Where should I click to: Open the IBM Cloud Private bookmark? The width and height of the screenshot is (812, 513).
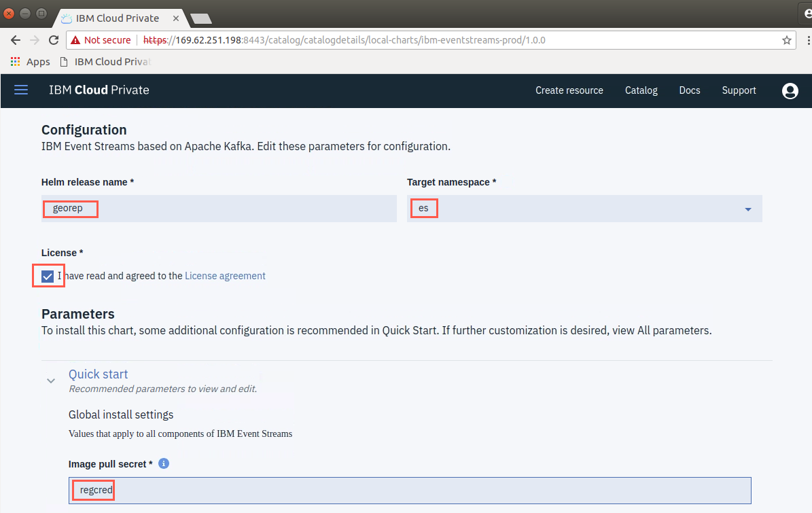pos(106,62)
